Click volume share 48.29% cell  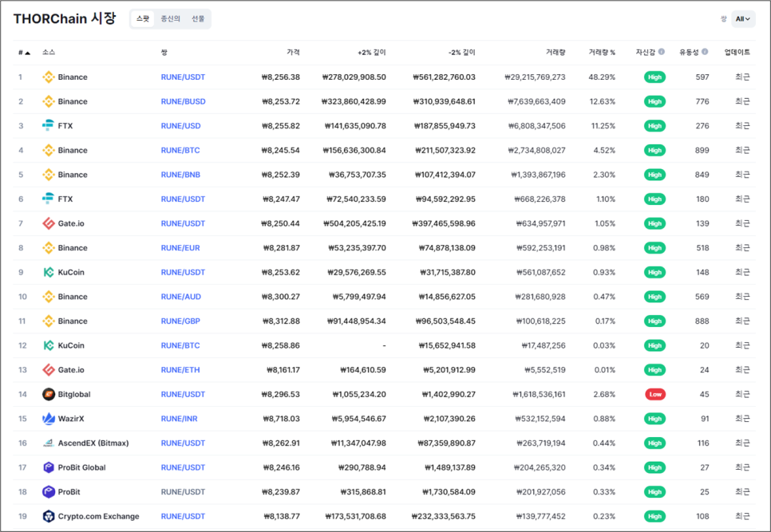click(x=602, y=77)
